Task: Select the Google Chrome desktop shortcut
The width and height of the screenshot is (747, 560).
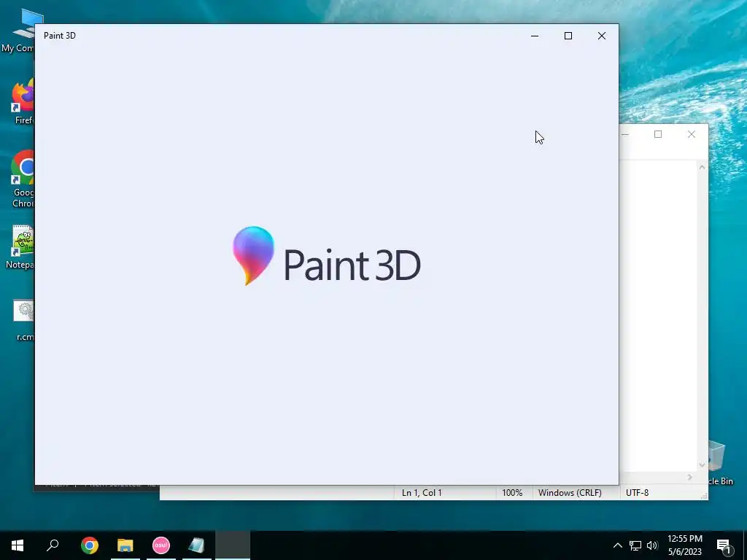Action: (22, 179)
